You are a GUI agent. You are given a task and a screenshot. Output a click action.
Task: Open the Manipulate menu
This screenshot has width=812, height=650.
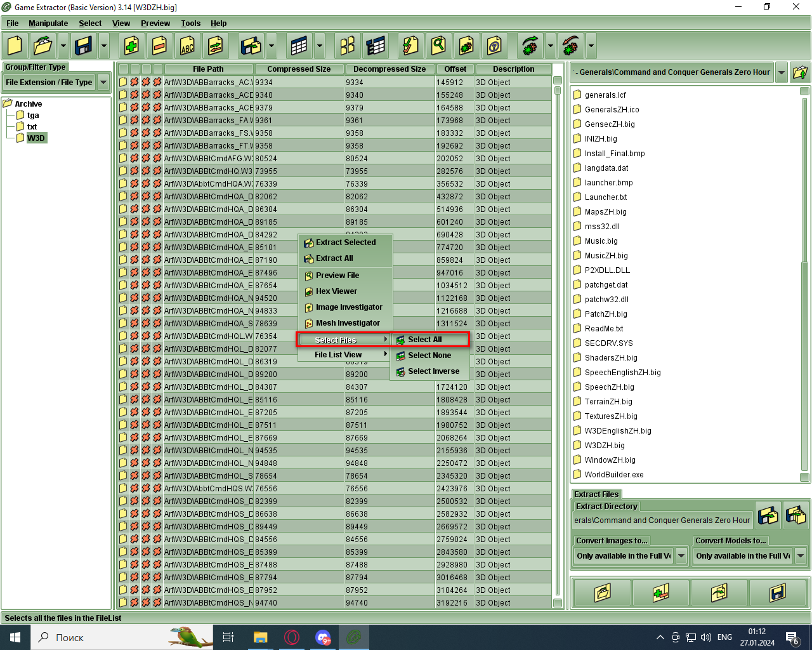click(x=48, y=23)
